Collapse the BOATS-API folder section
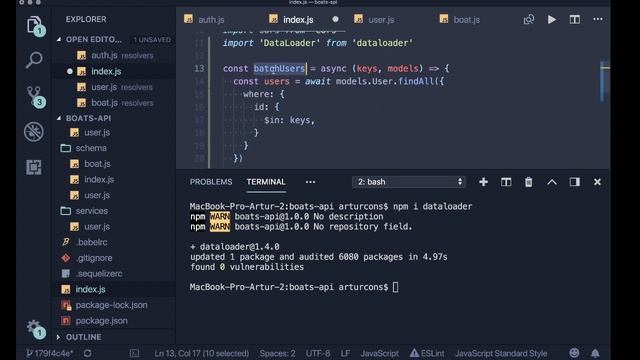This screenshot has height=360, width=640. [x=59, y=118]
